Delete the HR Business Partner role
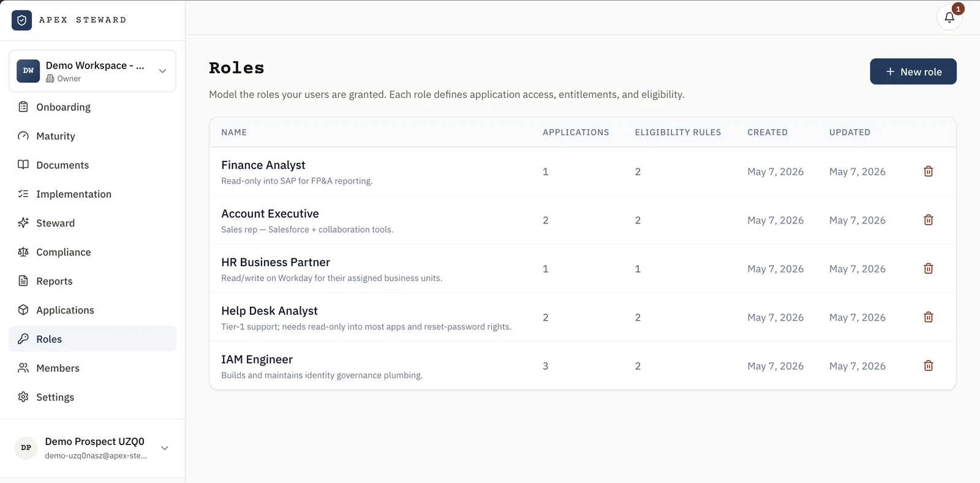 929,268
